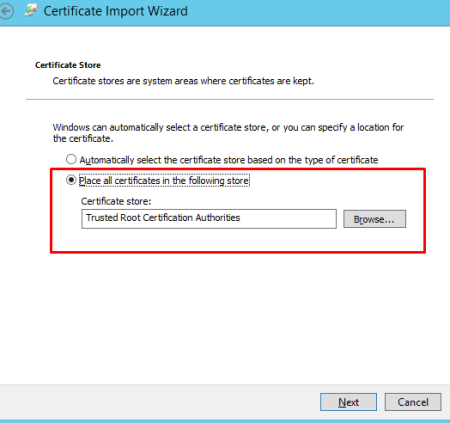Click the empty blue title bar area
Image resolution: width=450 pixels, height=423 pixels.
[317, 13]
